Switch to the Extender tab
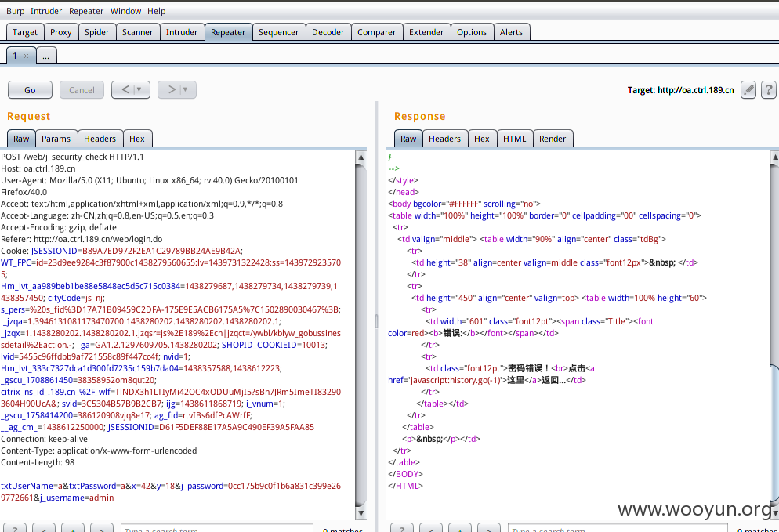 coord(426,32)
